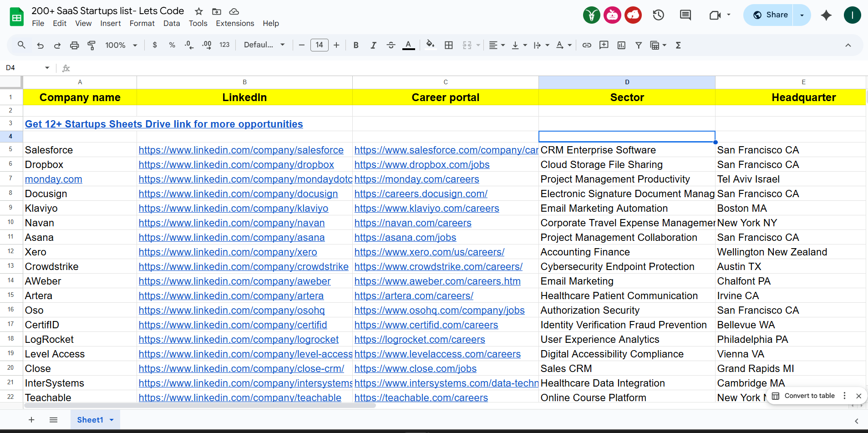Viewport: 868px width, 433px height.
Task: Open Salesforce LinkedIn company link
Action: click(241, 150)
